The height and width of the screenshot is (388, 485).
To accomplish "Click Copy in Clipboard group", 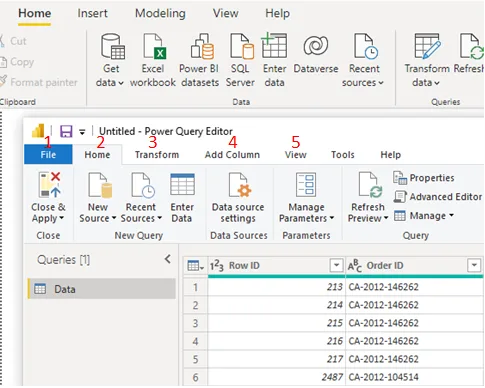I will [x=17, y=62].
